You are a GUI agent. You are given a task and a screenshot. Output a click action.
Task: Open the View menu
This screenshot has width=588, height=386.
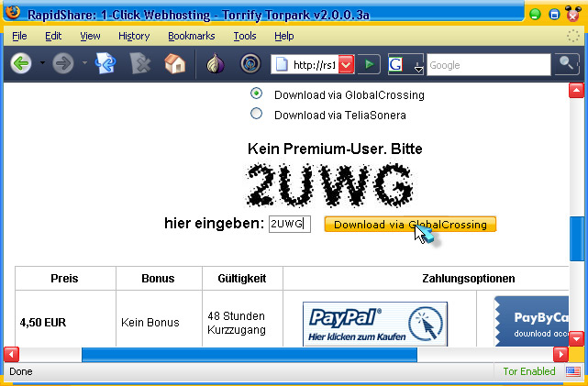[90, 36]
